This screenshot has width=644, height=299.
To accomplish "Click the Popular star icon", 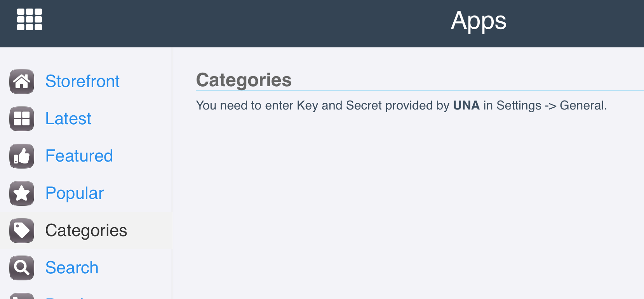I will coord(22,193).
